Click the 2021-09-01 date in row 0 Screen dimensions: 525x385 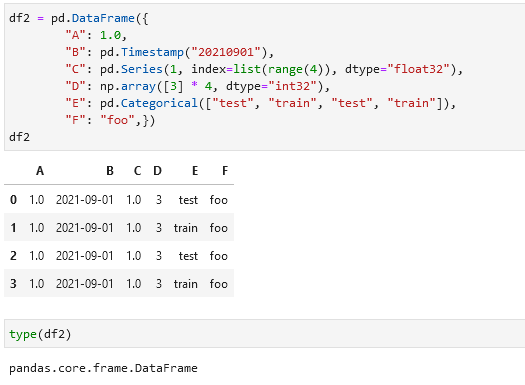pyautogui.click(x=85, y=200)
